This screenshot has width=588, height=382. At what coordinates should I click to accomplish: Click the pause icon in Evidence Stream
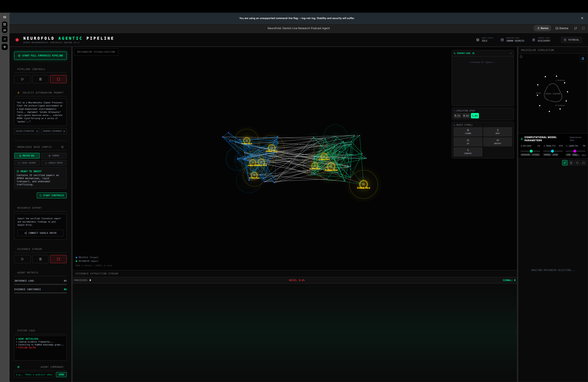pos(40,259)
